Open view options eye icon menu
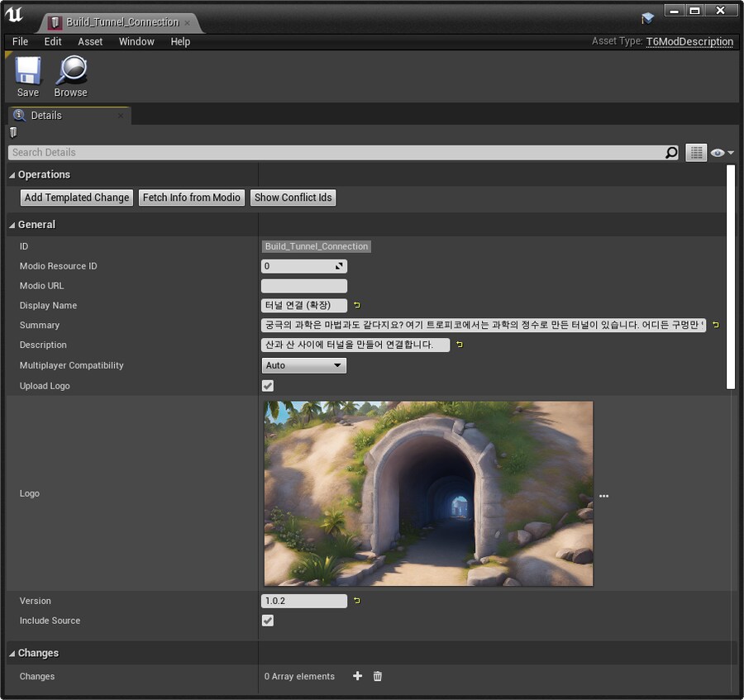The image size is (744, 700). point(718,153)
